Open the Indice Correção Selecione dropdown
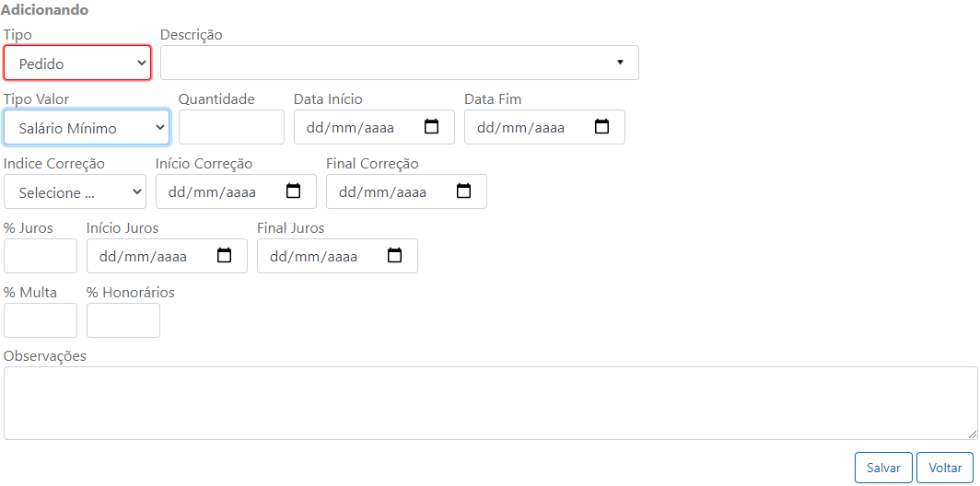The height and width of the screenshot is (486, 980). click(x=75, y=191)
